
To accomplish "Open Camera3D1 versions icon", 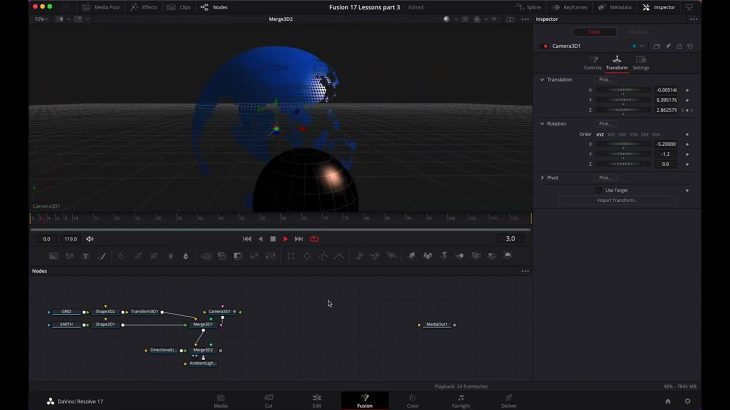I will tap(656, 46).
